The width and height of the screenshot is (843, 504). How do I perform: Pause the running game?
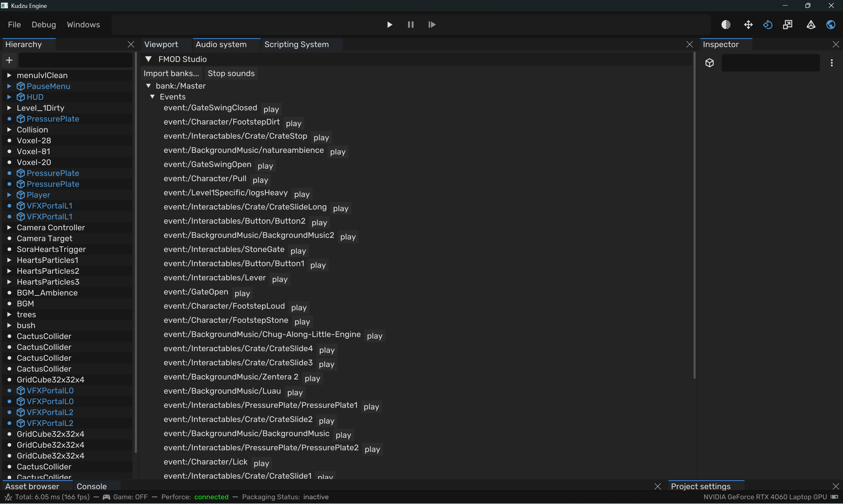tap(411, 24)
